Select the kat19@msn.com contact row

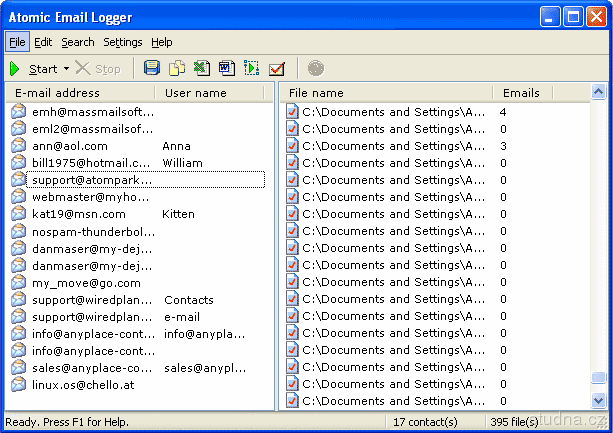[x=78, y=214]
